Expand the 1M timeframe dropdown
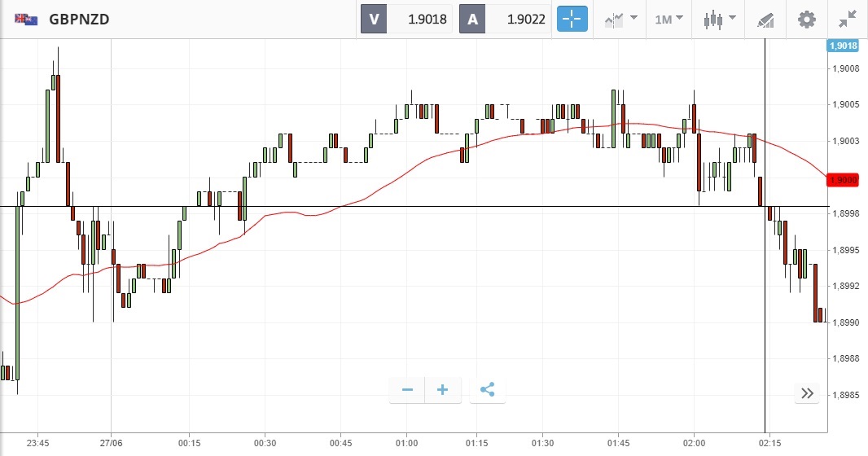This screenshot has height=456, width=868. point(669,19)
